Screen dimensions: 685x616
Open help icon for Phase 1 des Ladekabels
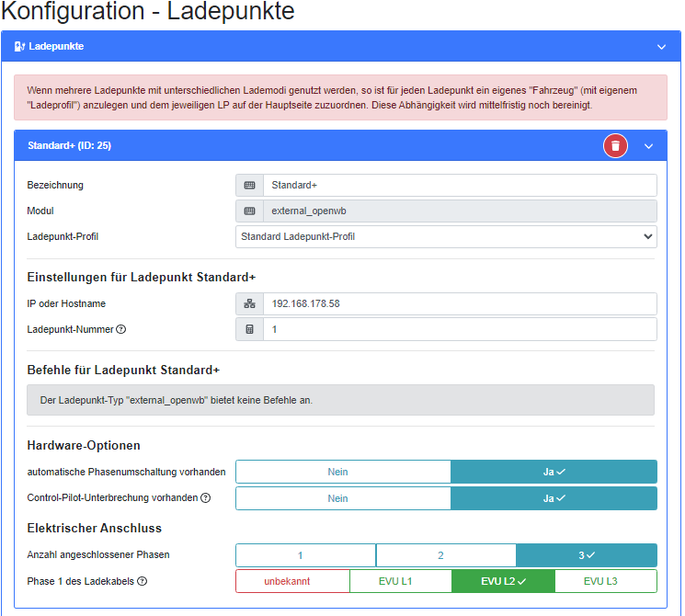pos(142,581)
